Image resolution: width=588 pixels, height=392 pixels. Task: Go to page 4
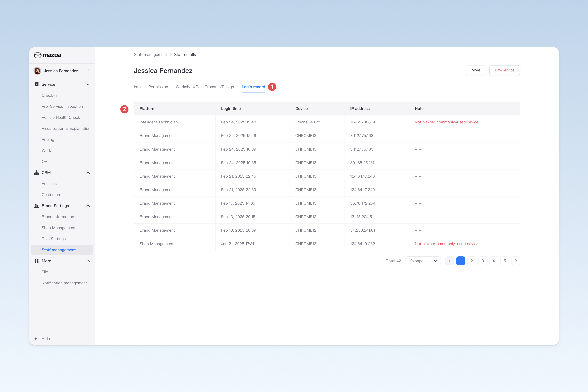pos(494,261)
